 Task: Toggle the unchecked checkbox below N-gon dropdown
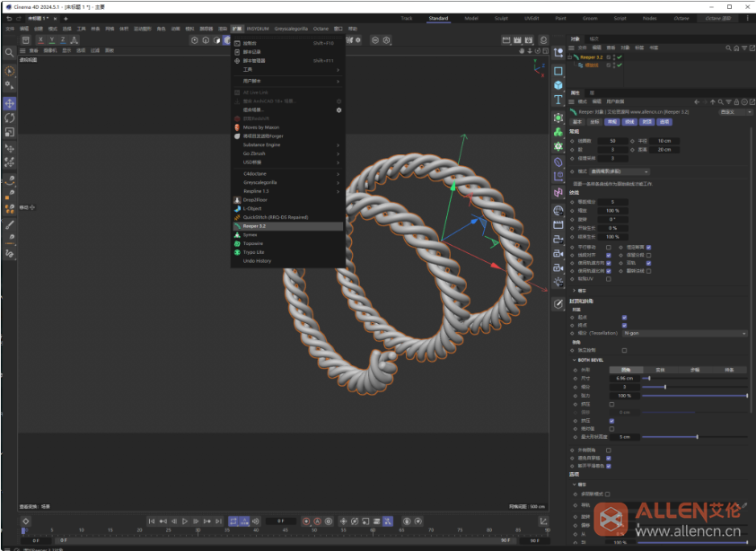[x=624, y=351]
